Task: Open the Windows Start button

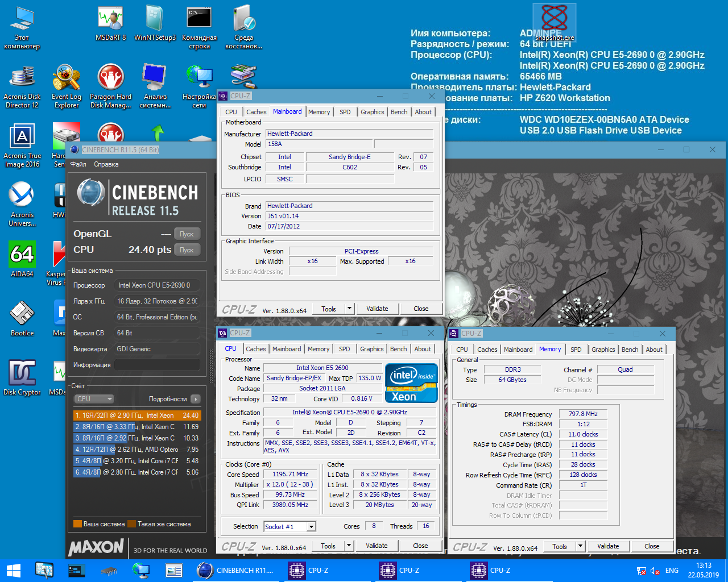Action: coord(13,570)
